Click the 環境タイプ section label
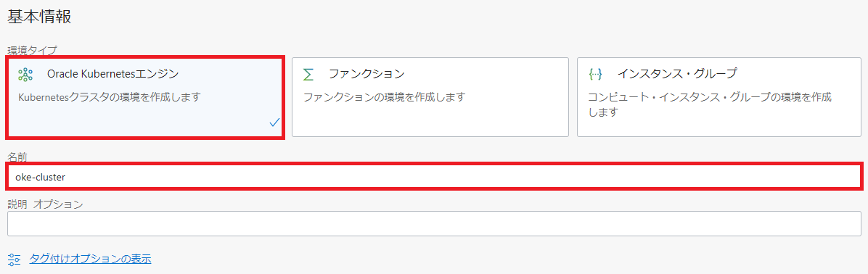Viewport: 868px width, 274px height. point(32,50)
